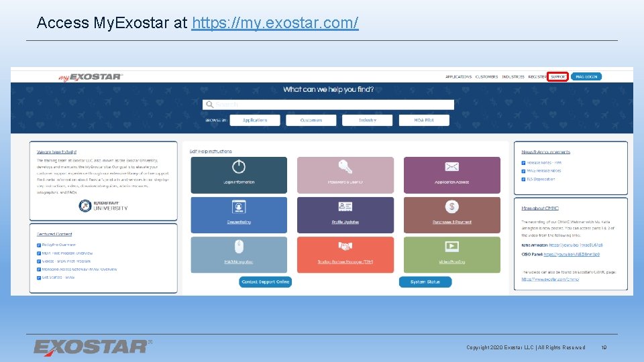Click the Application Access envelope icon
This screenshot has width=644, height=362.
pyautogui.click(x=451, y=167)
